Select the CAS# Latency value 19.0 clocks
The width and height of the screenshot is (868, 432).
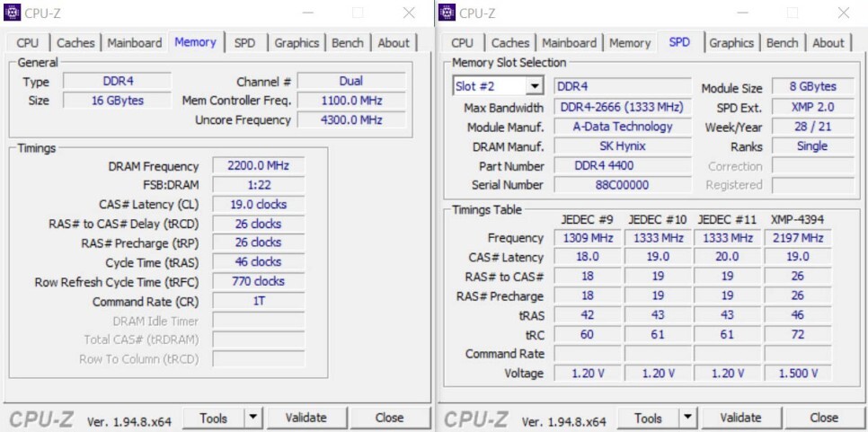tap(259, 204)
